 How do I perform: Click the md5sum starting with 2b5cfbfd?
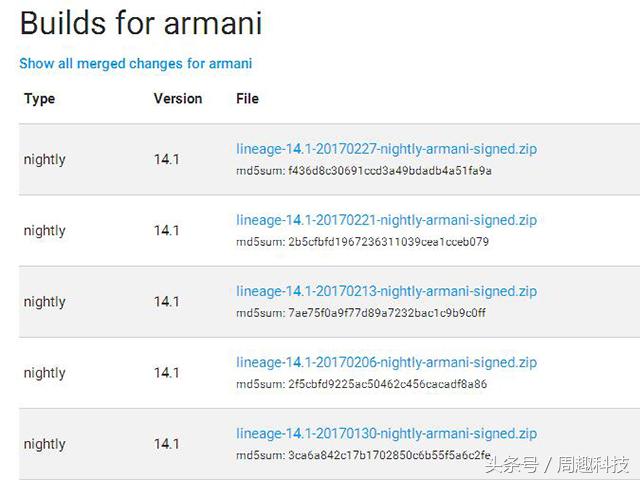(362, 242)
